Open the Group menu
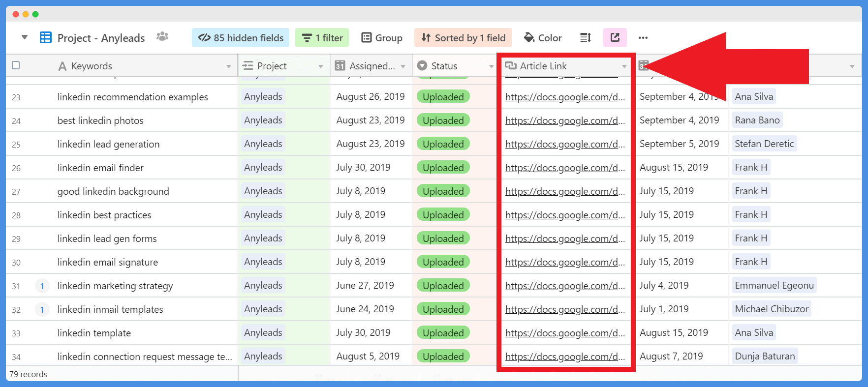The image size is (868, 387). [382, 38]
